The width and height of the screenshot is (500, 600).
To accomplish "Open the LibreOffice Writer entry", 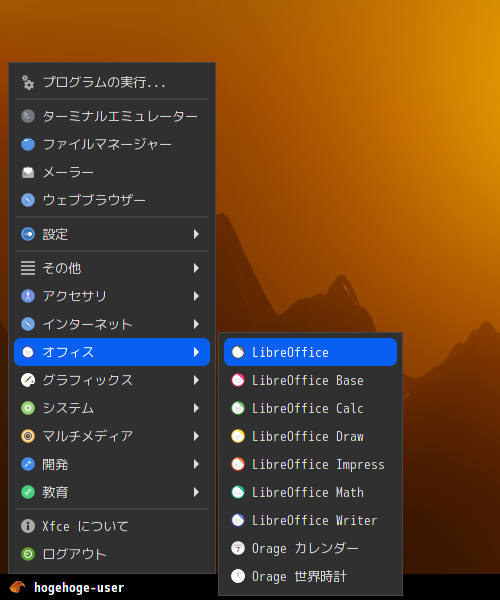I will pos(311,520).
